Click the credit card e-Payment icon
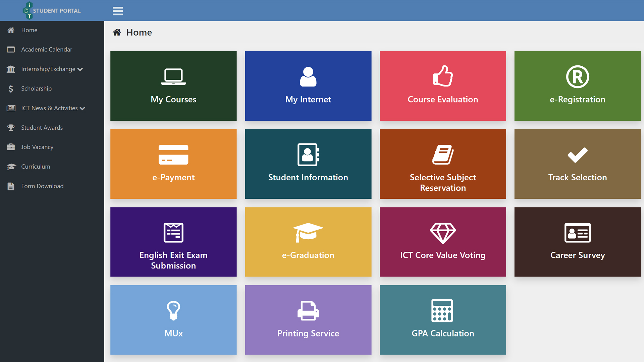Viewport: 644px width, 362px height. point(173,155)
